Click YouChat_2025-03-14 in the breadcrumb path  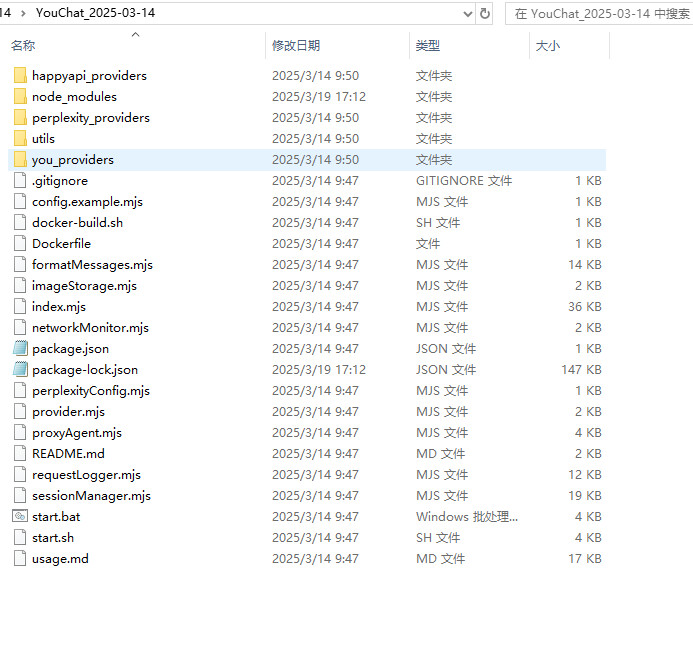tap(95, 14)
